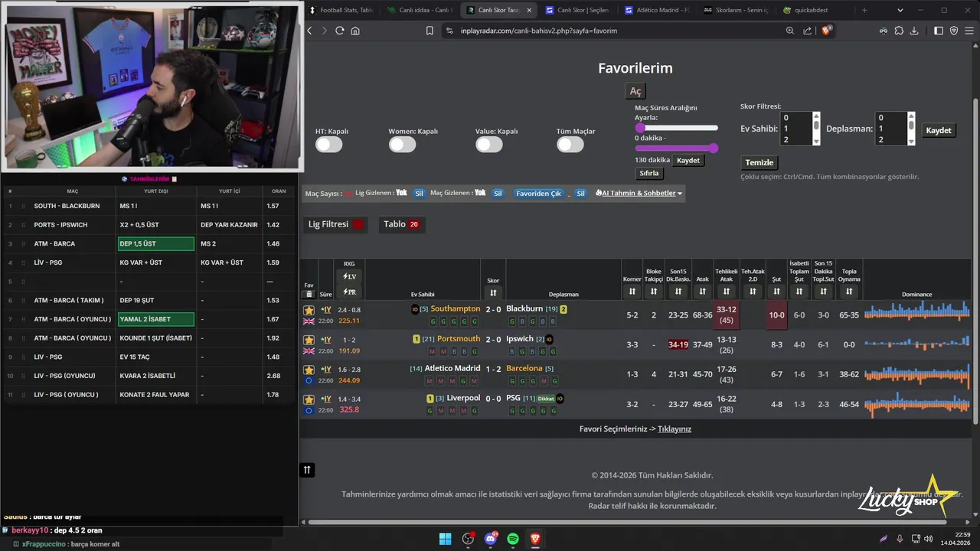Switch to Atlético Madrid tab
The height and width of the screenshot is (551, 980).
tap(657, 10)
